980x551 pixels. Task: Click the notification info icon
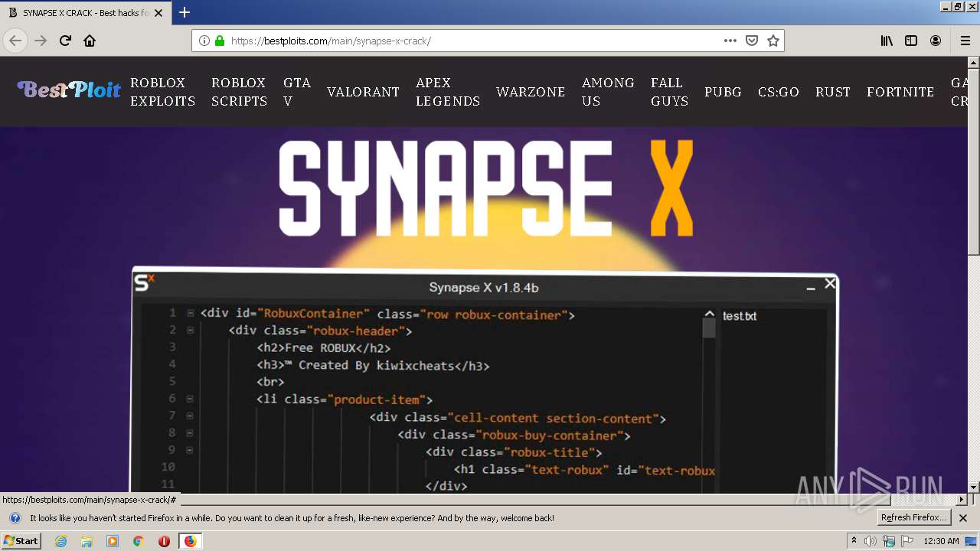[x=15, y=518]
